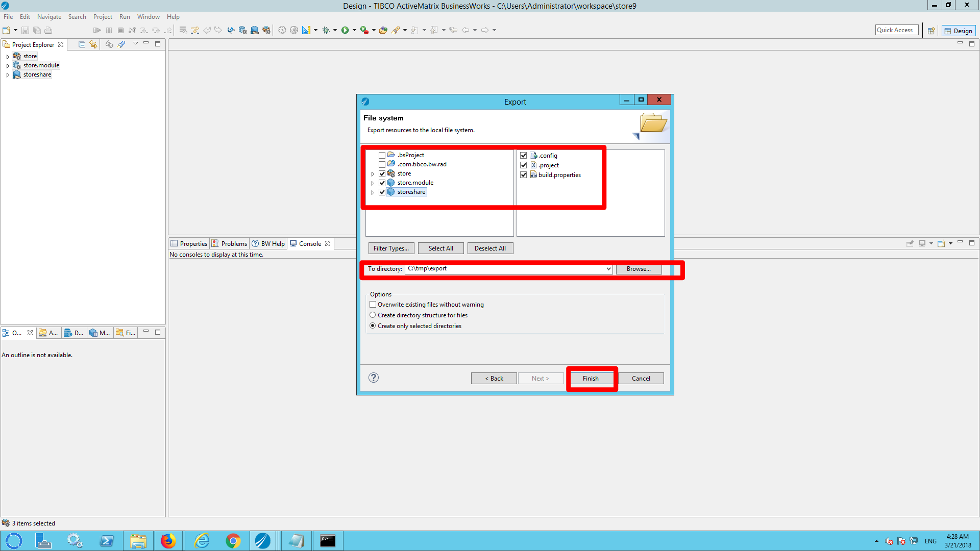
Task: Click Collapse All in Project Explorer
Action: [82, 44]
